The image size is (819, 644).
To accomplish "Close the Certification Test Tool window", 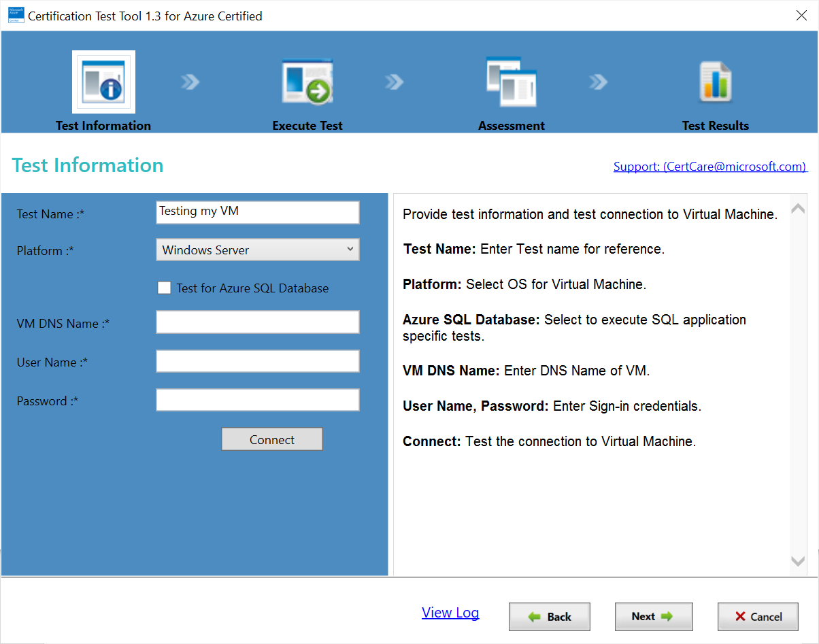I will tap(801, 16).
